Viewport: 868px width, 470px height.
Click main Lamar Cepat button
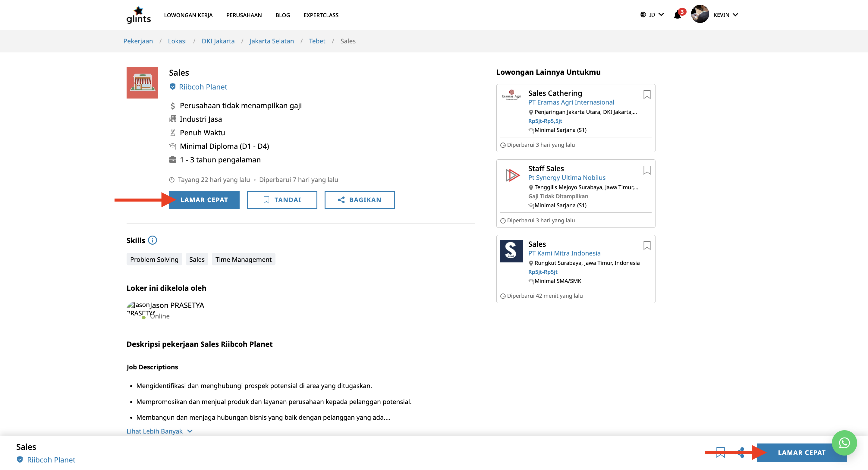204,200
